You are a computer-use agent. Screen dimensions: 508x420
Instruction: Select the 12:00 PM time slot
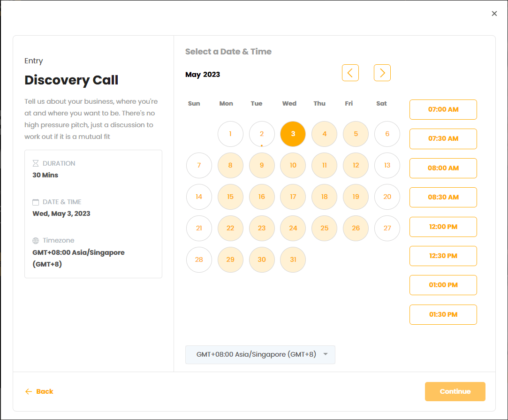click(443, 227)
